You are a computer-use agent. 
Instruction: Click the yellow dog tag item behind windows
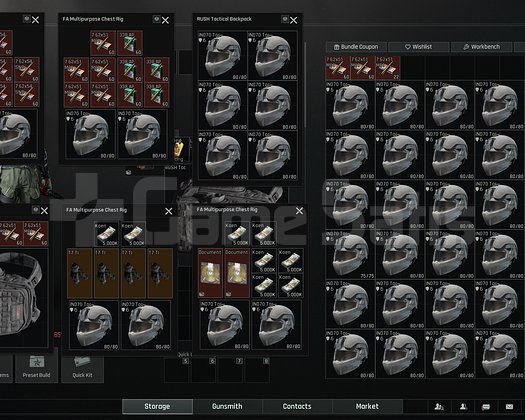pos(179,149)
